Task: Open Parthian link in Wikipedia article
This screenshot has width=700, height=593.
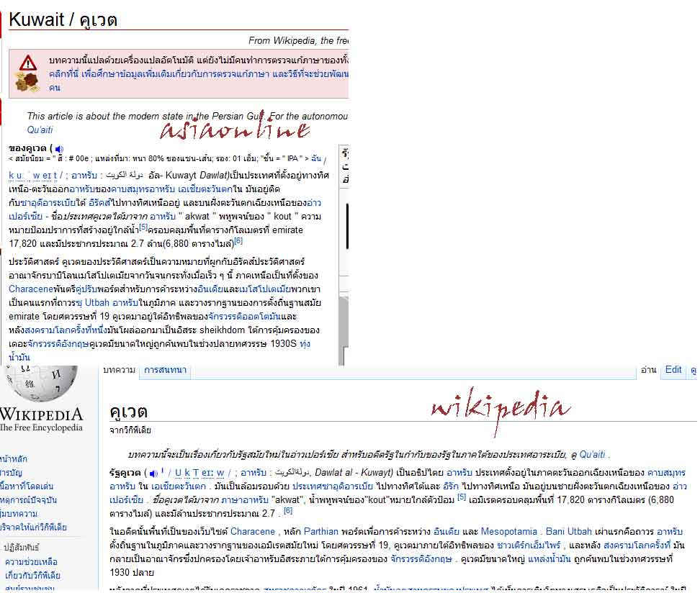Action: tap(321, 532)
